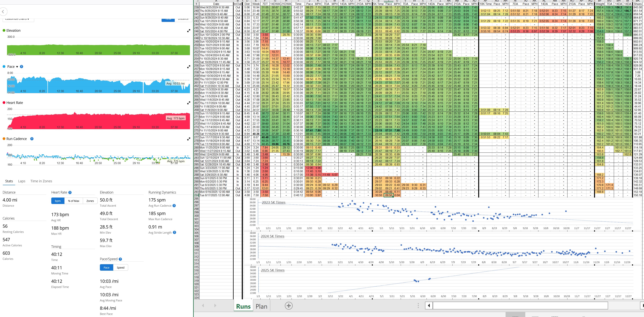This screenshot has height=317, width=644.
Task: Click the 10K Time column header cell
Action: coord(485,4)
